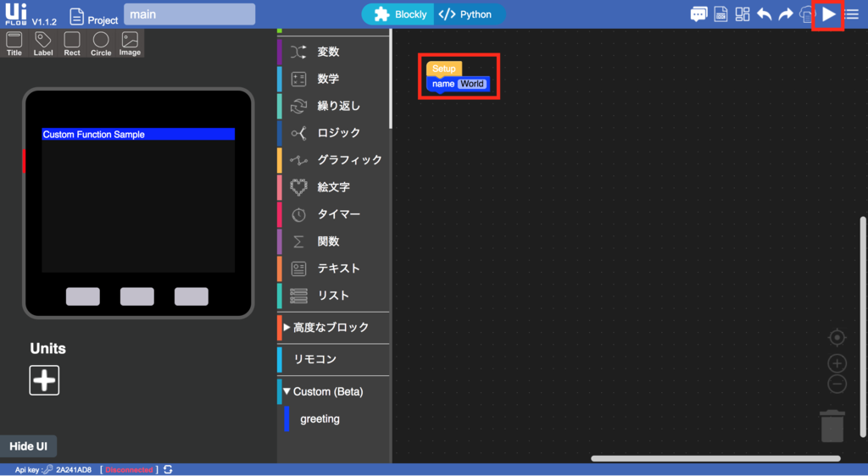Click the Api key value 2A241AD8
This screenshot has height=476, width=868.
pyautogui.click(x=74, y=470)
